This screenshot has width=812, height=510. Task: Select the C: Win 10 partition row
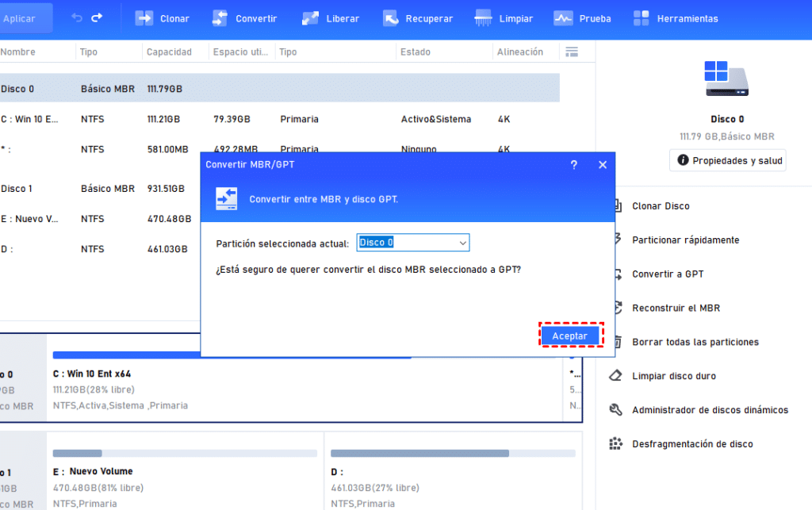(x=280, y=119)
